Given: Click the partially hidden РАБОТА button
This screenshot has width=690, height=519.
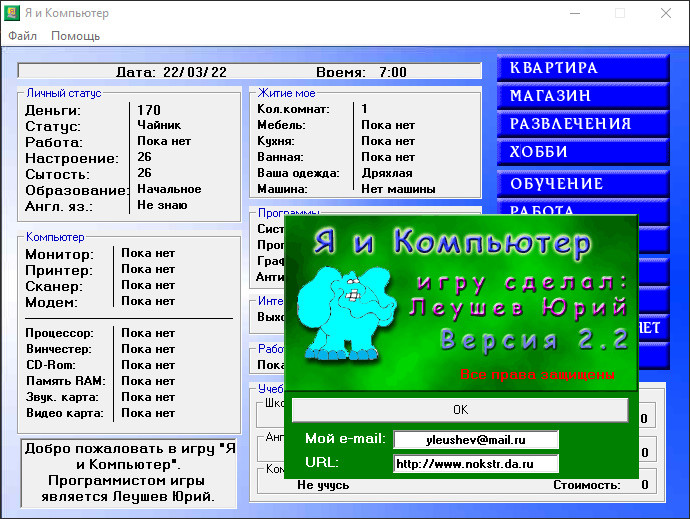Looking at the screenshot, I should (583, 207).
